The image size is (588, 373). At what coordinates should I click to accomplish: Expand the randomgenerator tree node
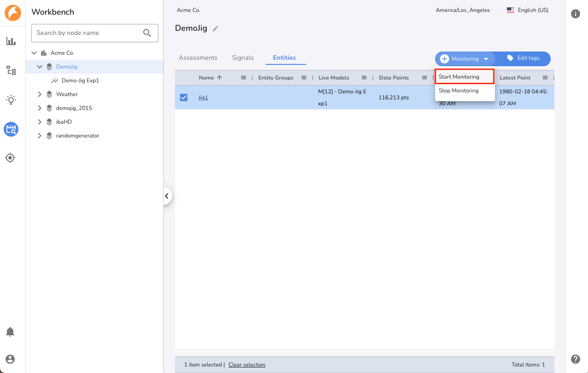(40, 136)
